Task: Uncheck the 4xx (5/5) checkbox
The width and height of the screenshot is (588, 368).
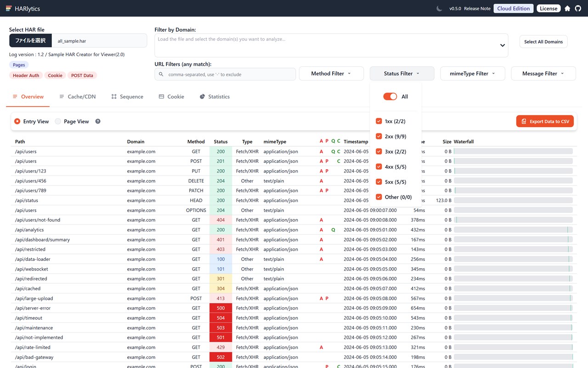Action: click(x=379, y=167)
